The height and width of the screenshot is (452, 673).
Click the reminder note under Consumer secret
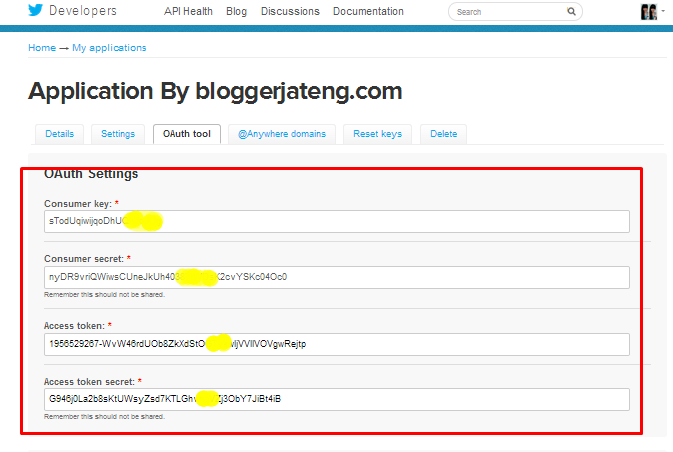coord(104,294)
